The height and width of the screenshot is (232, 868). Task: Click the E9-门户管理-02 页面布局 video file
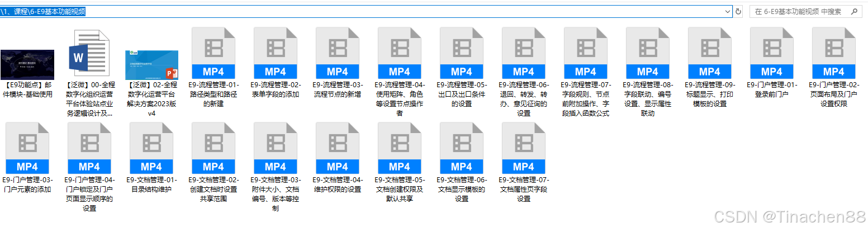click(833, 53)
